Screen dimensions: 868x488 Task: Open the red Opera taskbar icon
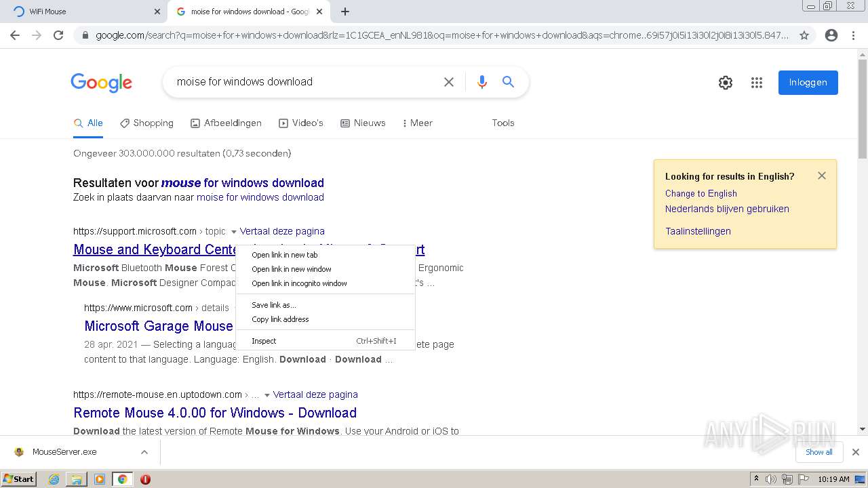tap(145, 479)
